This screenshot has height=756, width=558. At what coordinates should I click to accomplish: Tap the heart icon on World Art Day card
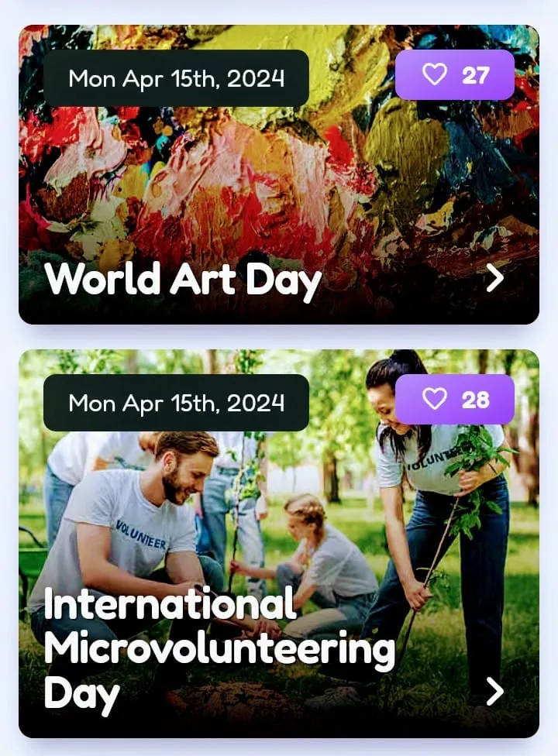435,74
